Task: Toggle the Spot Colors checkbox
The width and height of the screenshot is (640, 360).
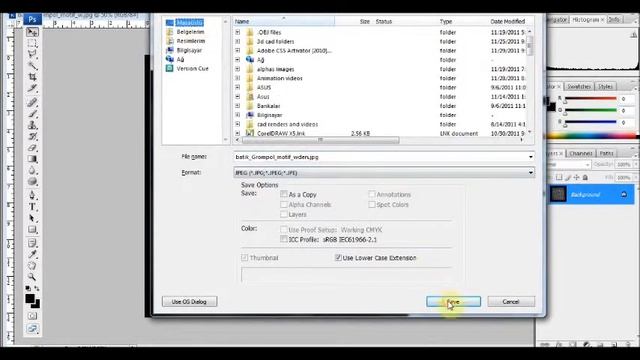Action: 371,204
